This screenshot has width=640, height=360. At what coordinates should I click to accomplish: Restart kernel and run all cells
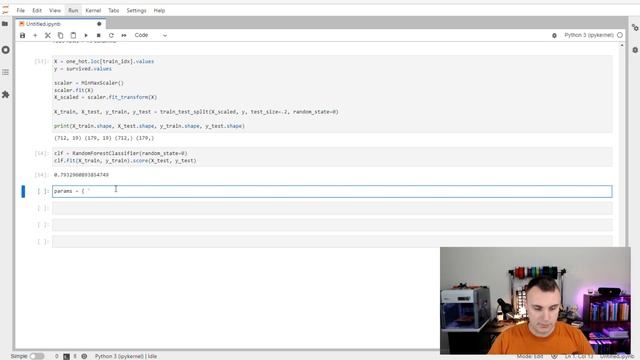124,36
